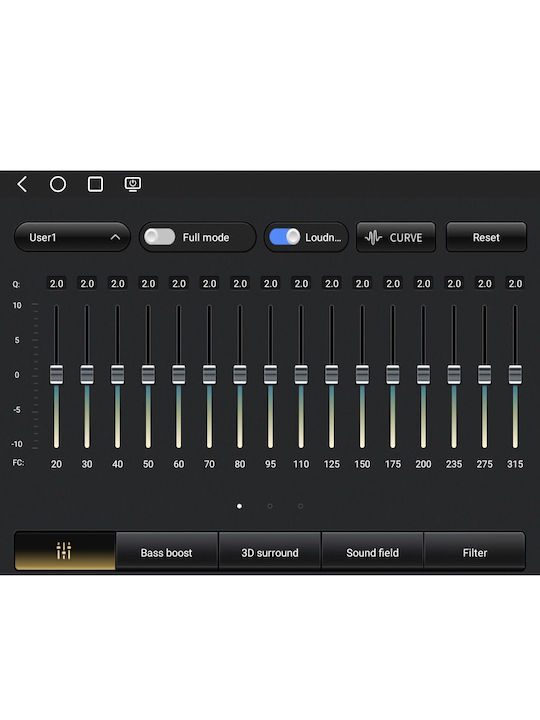Click the slider handle for the 125 Hz band
The height and width of the screenshot is (720, 540).
[332, 375]
